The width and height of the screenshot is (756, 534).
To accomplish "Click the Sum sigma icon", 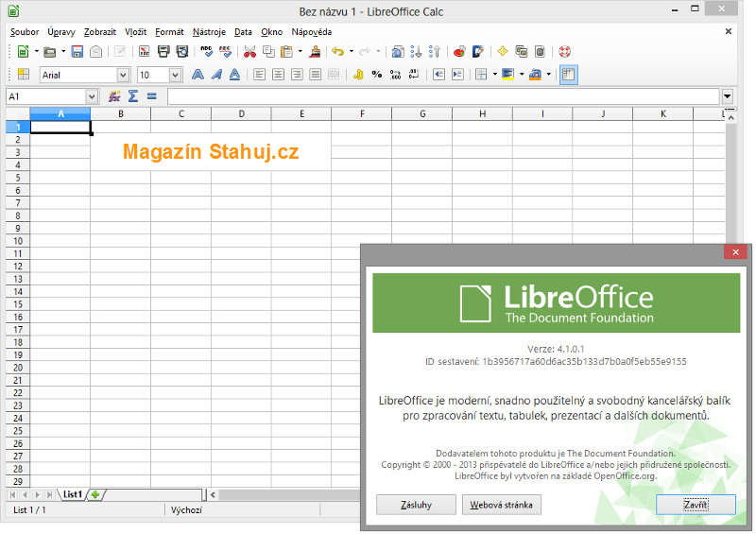I will (x=133, y=96).
